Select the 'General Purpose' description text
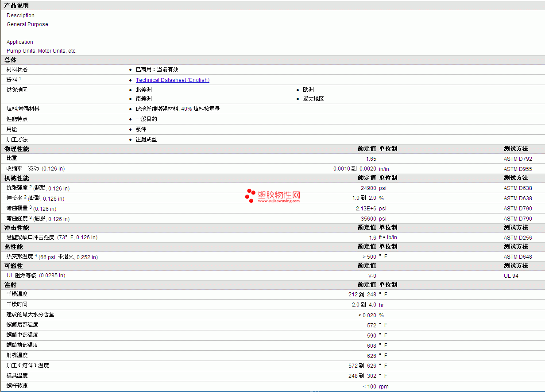This screenshot has height=392, width=545. click(x=27, y=24)
